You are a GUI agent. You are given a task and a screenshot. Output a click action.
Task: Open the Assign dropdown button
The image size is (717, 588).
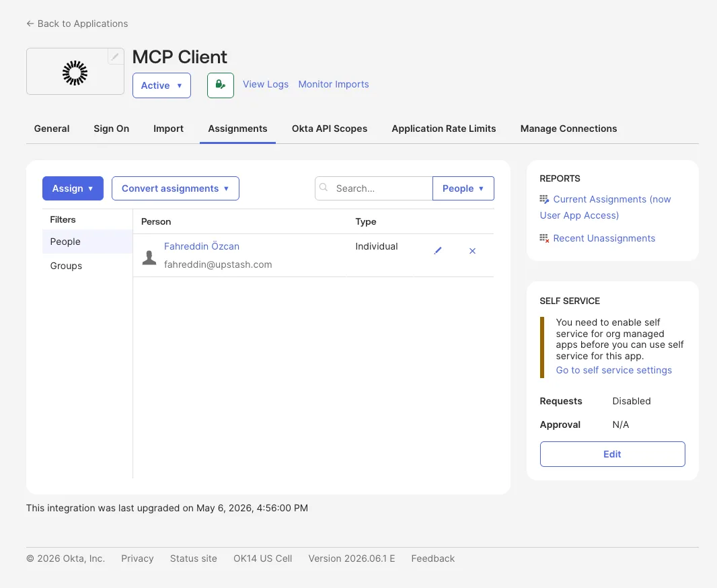73,188
